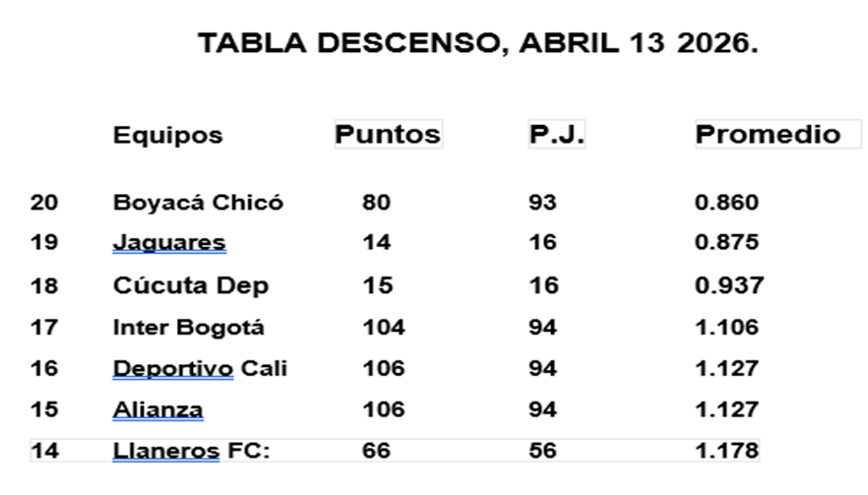Select the 'P.J.' column header
The width and height of the screenshot is (868, 495).
(556, 134)
